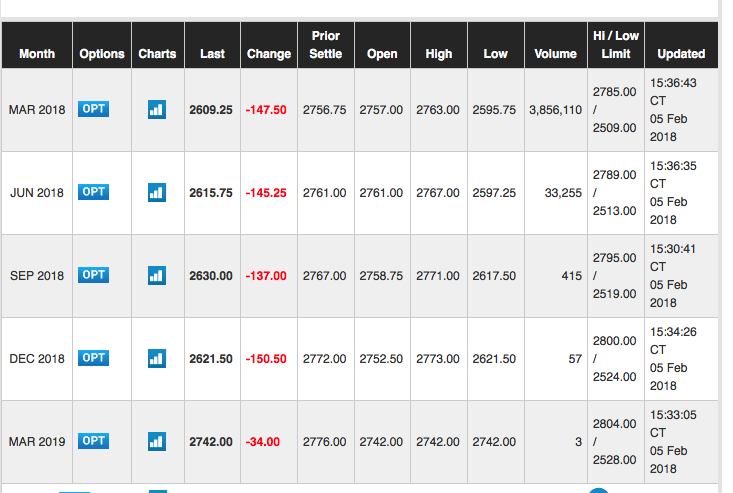Click the limit 2785.00 / 2509.00
Screen dimensions: 733x493
[614, 110]
